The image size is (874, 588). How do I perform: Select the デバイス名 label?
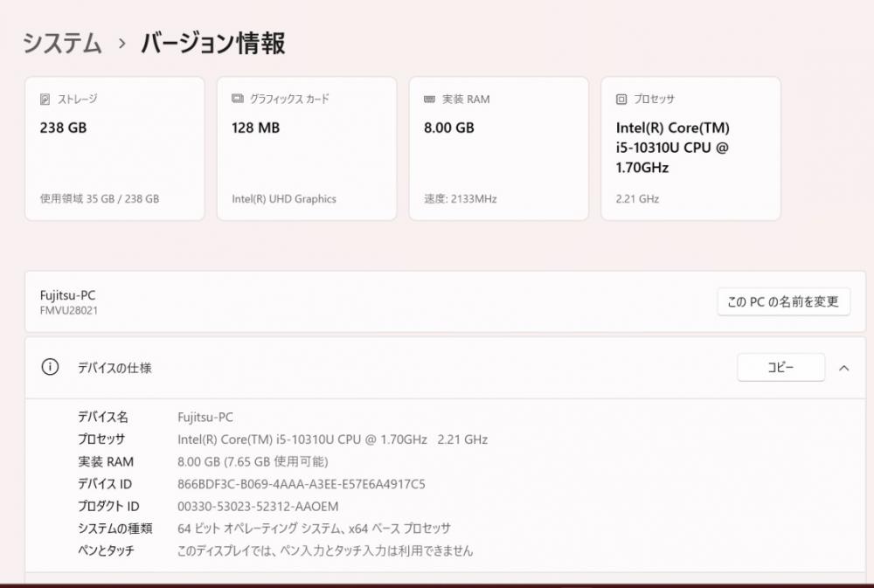tap(102, 417)
